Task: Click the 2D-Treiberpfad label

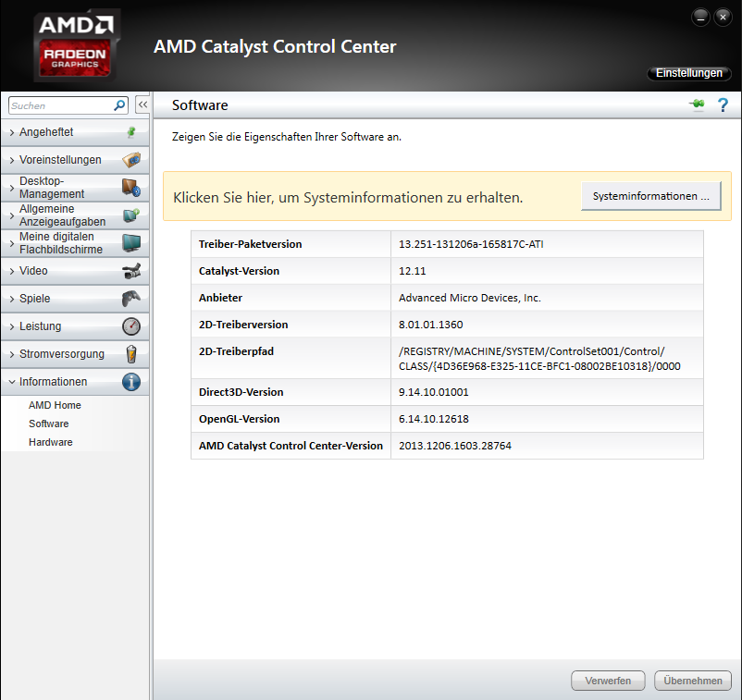Action: point(236,351)
